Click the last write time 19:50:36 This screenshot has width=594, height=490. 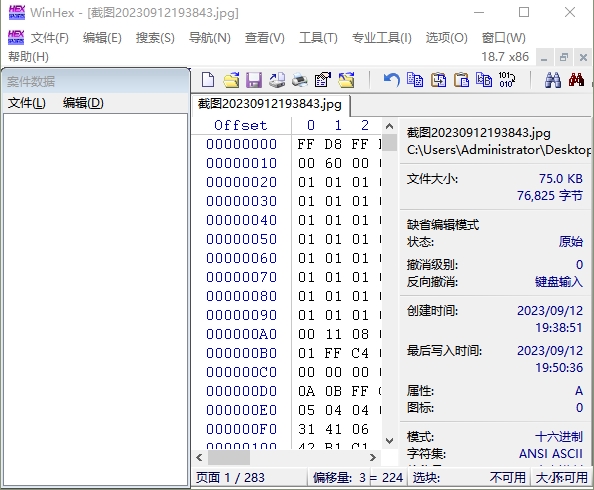pos(559,368)
